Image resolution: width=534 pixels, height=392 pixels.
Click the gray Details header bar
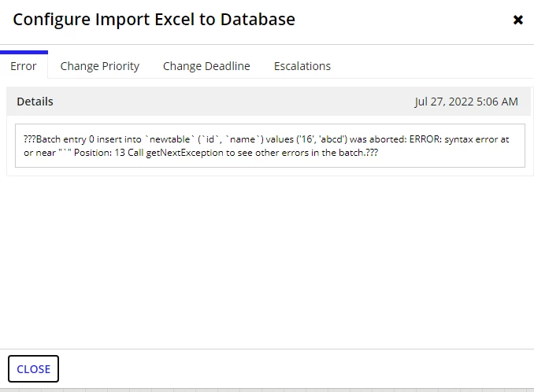269,102
